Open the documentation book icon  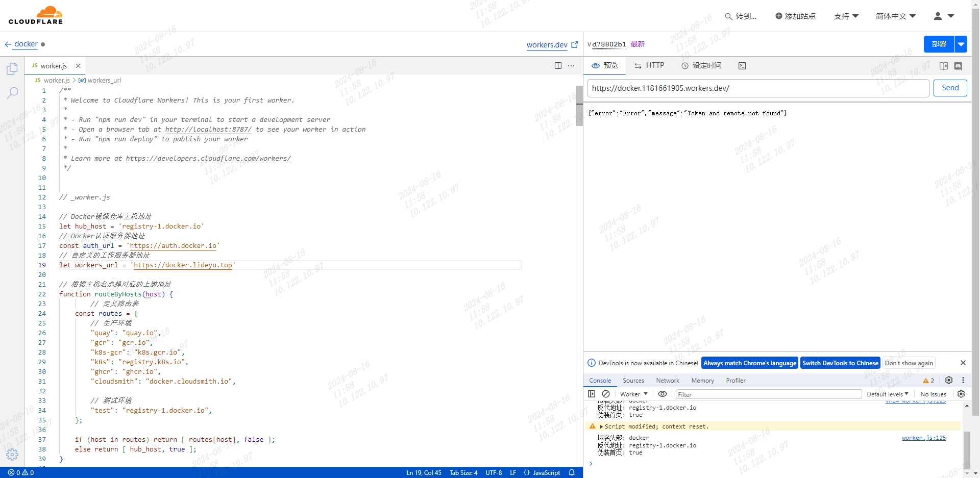[944, 66]
